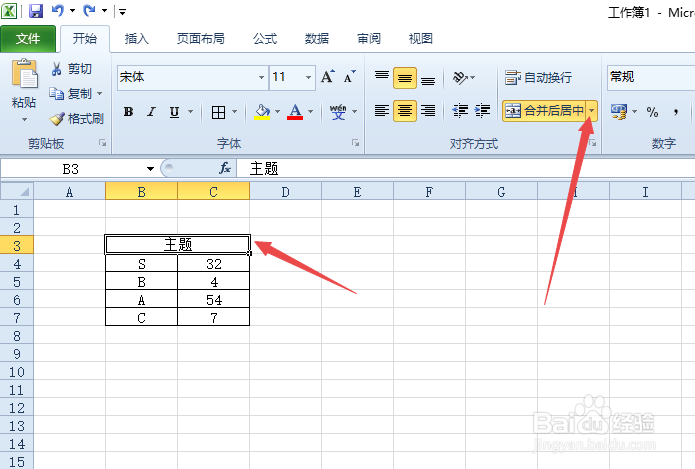Switch to the 页面布局 tab
The image size is (695, 469).
point(200,39)
